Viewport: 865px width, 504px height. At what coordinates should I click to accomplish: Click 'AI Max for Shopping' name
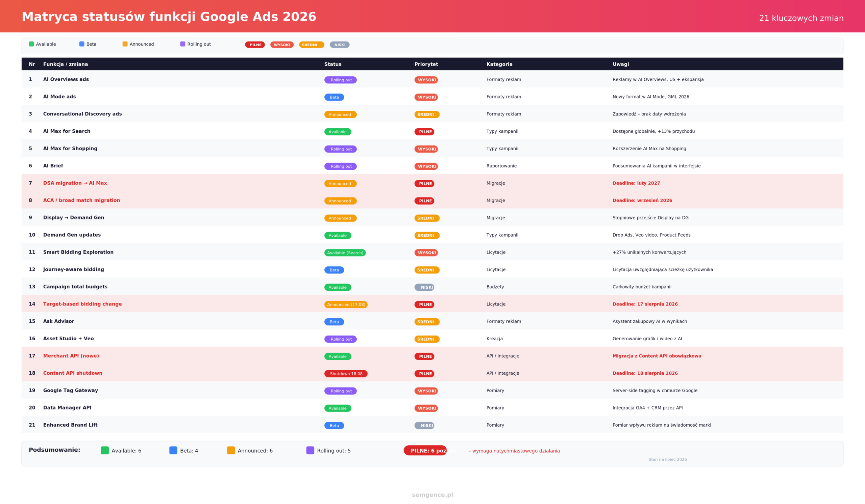click(x=70, y=149)
